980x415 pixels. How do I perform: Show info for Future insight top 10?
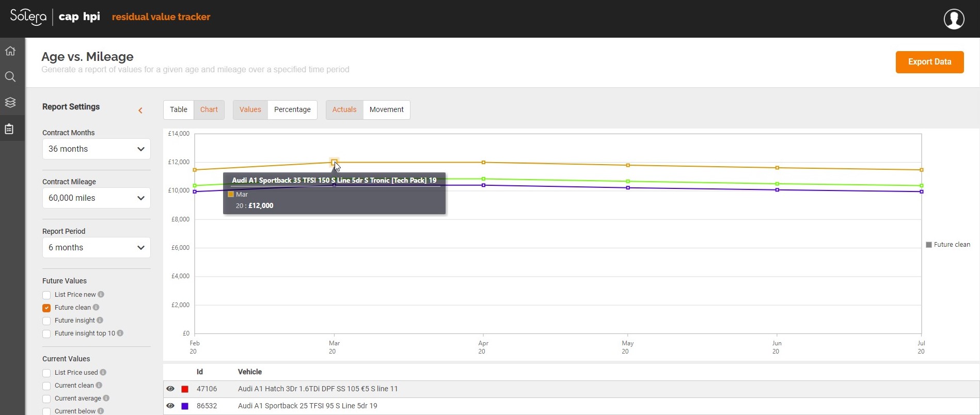[x=120, y=333]
